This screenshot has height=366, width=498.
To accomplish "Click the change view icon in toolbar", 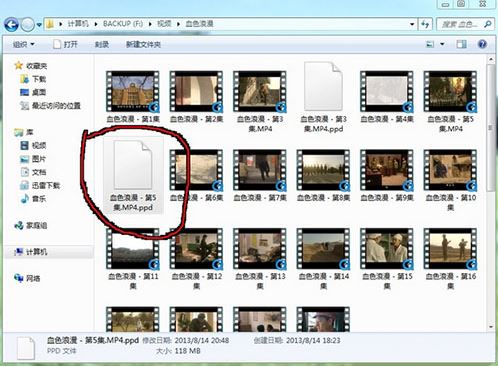I will (x=430, y=44).
